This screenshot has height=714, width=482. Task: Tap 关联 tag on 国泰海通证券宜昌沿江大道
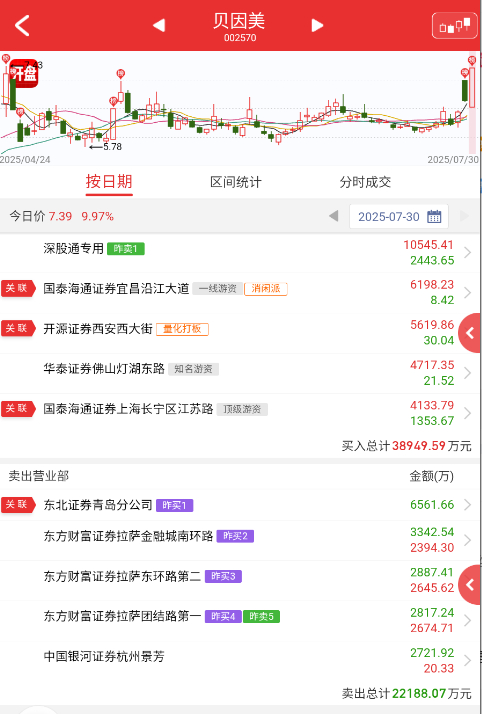tap(18, 288)
